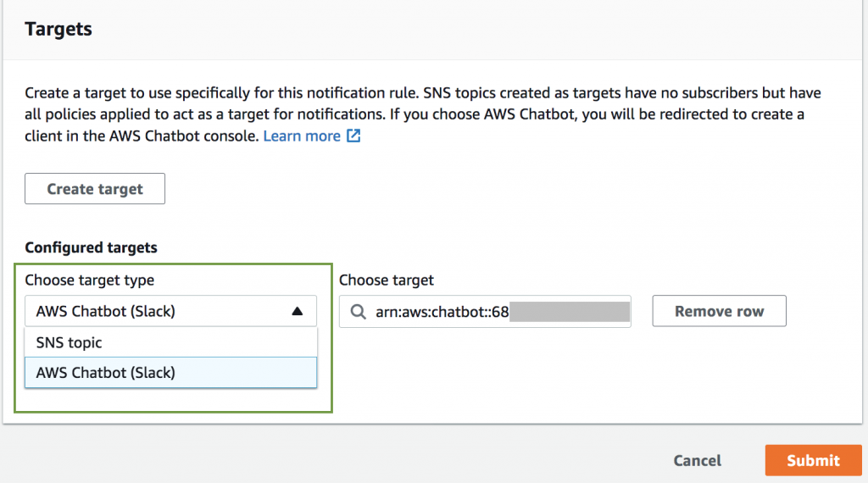Click the external link icon beside Learn more
Screen dimensions: 868x483
353,136
